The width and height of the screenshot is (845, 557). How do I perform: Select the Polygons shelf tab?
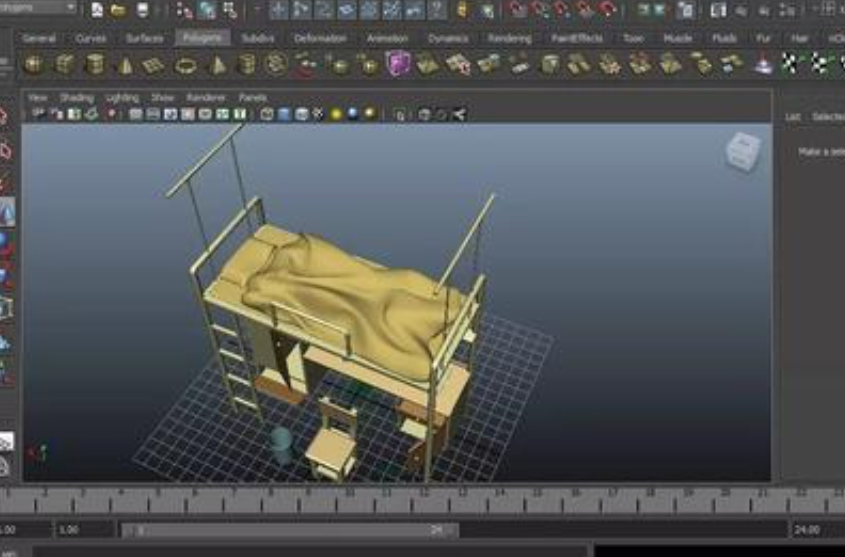(203, 38)
